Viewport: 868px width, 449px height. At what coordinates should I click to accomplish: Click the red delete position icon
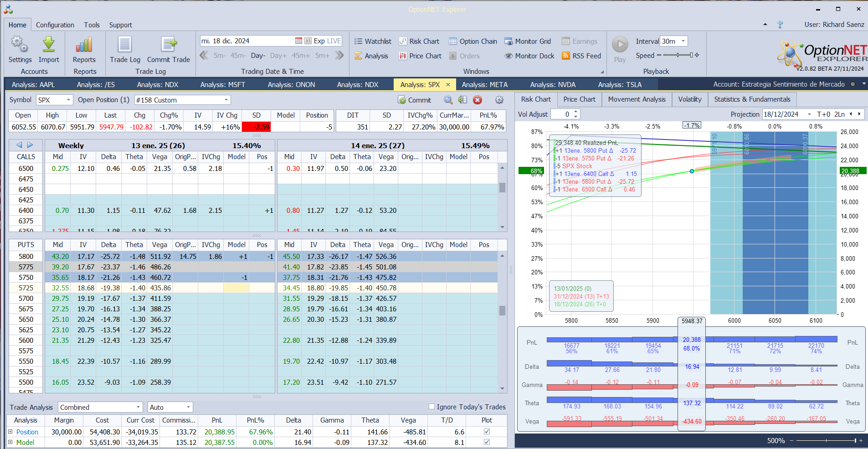(478, 100)
